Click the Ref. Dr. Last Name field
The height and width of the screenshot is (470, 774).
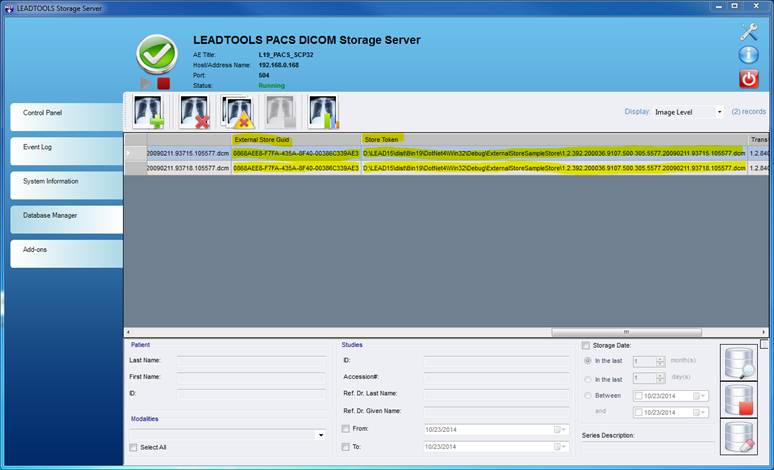pyautogui.click(x=496, y=394)
